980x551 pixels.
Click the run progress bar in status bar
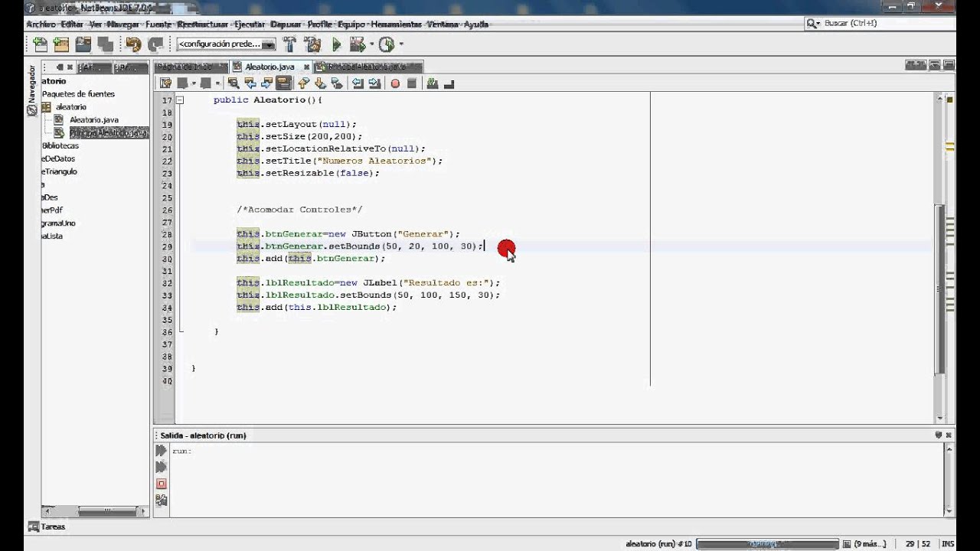coord(768,544)
